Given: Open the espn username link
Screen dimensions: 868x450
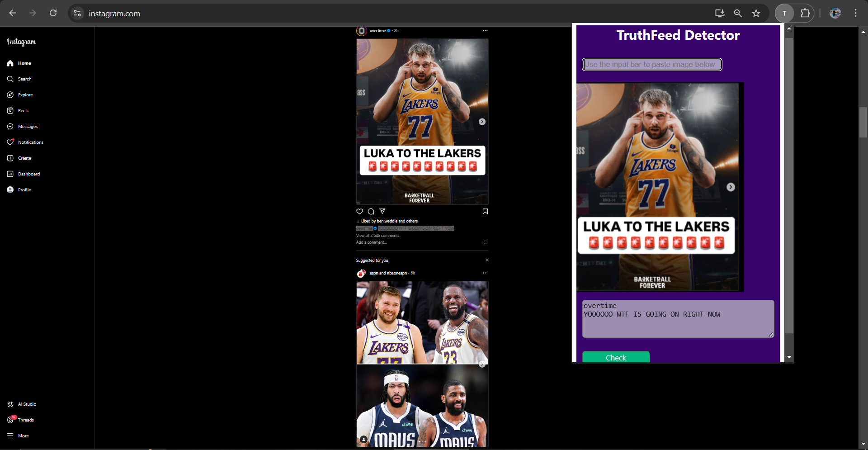Looking at the screenshot, I should click(x=374, y=273).
